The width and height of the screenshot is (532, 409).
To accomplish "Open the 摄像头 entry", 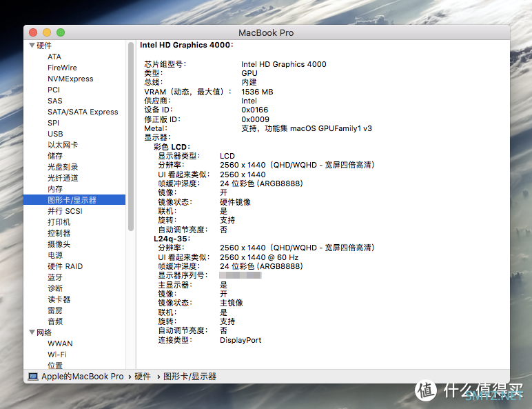I will click(x=59, y=244).
